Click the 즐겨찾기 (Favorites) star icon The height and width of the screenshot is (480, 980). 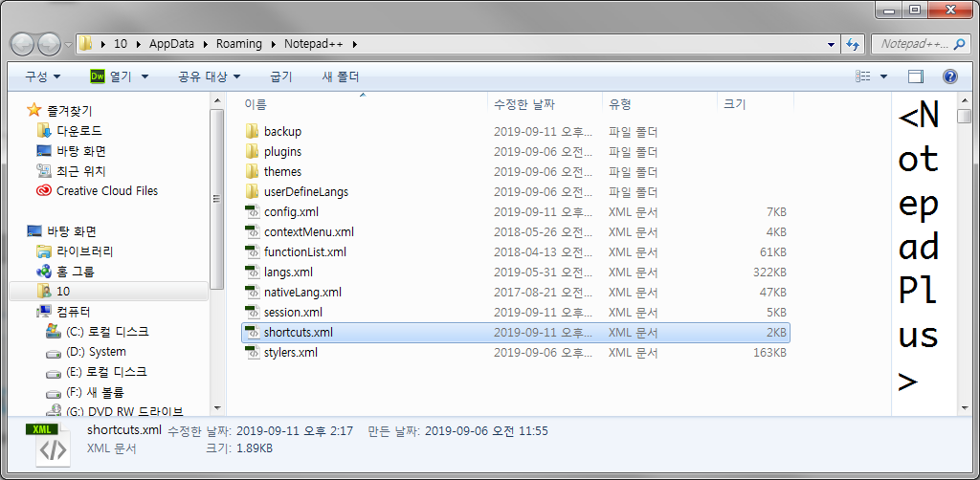point(33,111)
